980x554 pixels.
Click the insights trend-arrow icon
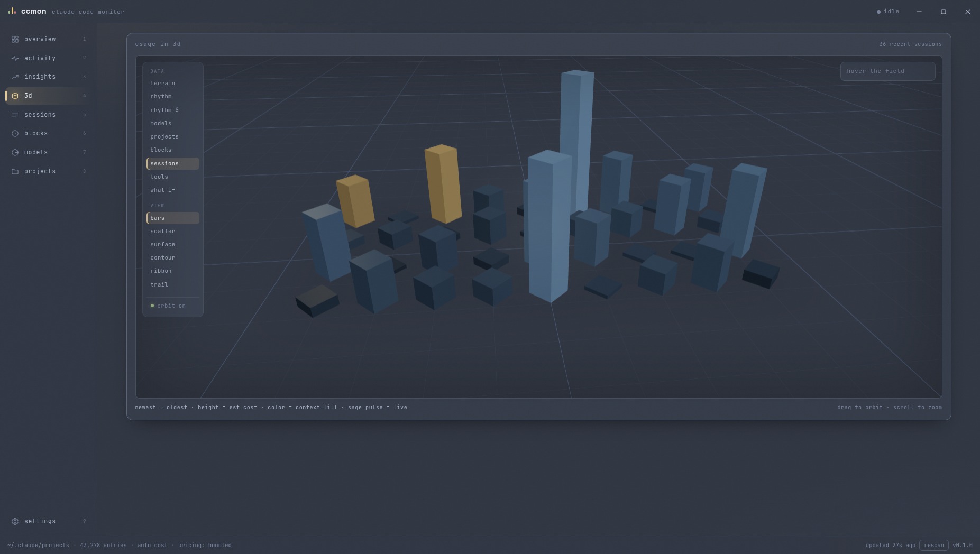click(x=15, y=77)
